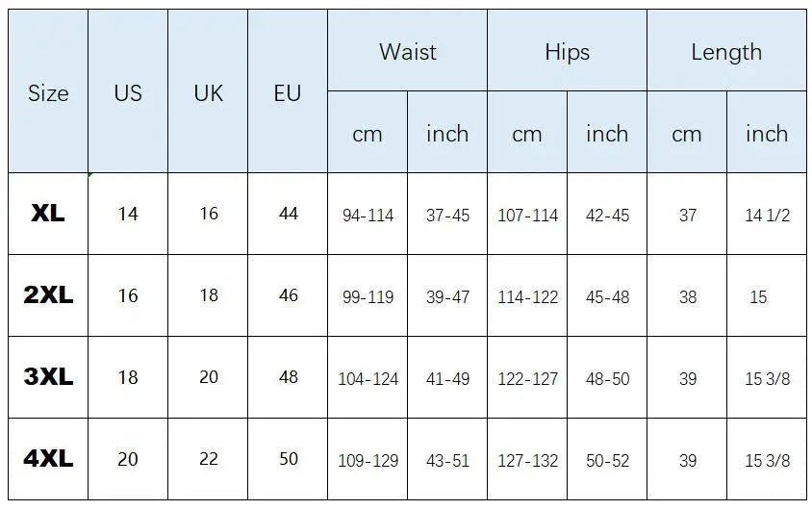The height and width of the screenshot is (510, 812).
Task: Select the UK value 22 cell
Action: (x=208, y=459)
